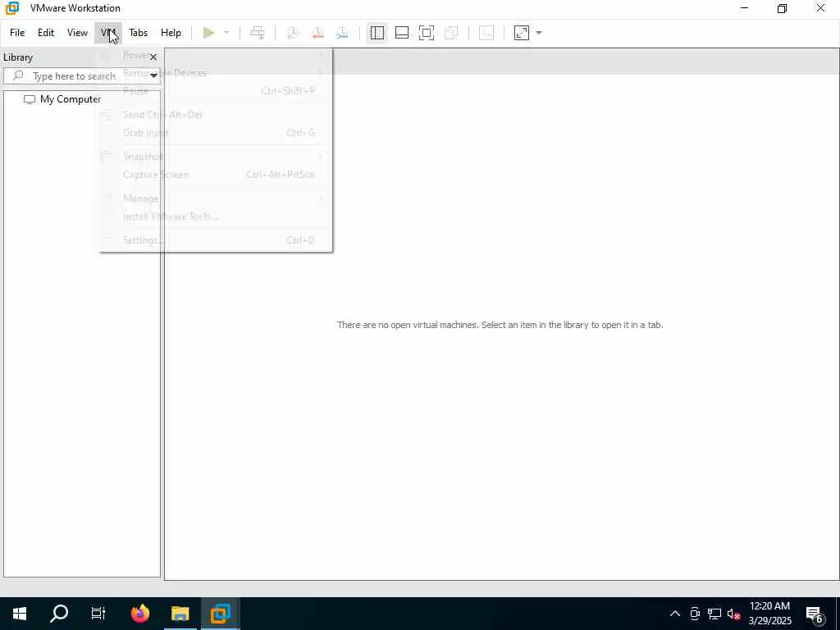Open the notification center with 6 notifications
Screen dimensions: 840x630
815,614
